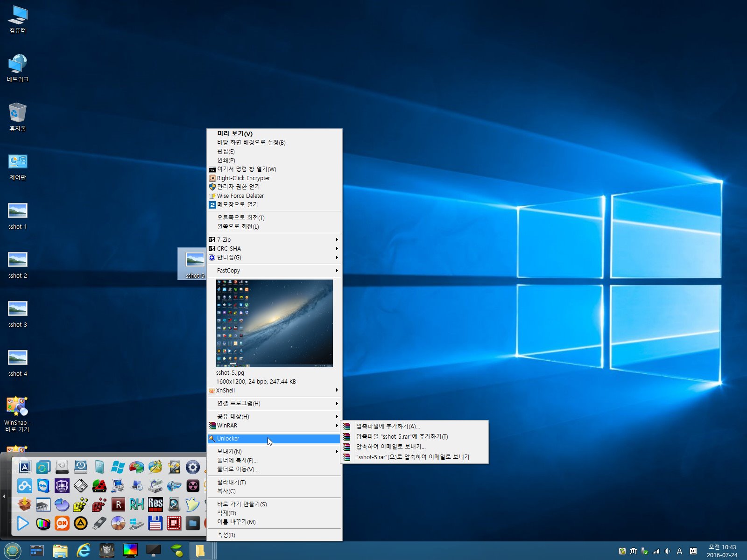Expand the 공유 대상(H) submenu
This screenshot has height=560, width=747.
pyautogui.click(x=274, y=416)
